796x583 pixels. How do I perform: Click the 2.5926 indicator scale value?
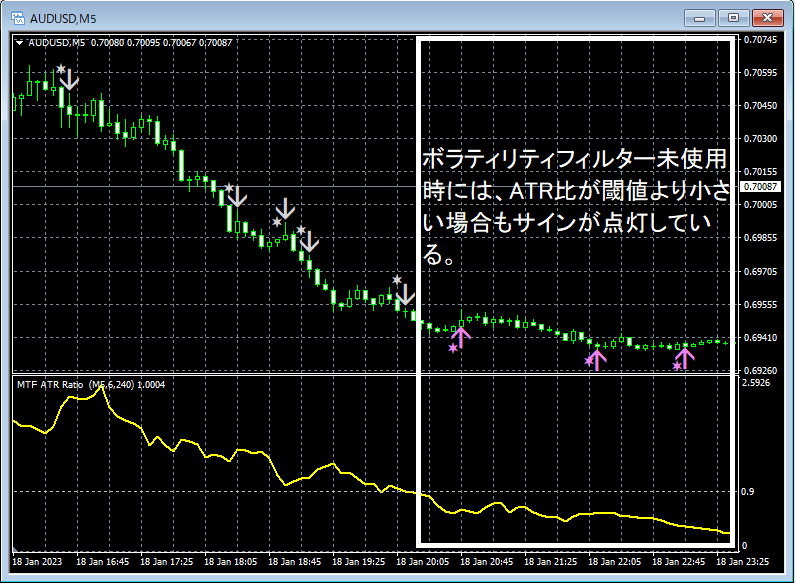756,382
